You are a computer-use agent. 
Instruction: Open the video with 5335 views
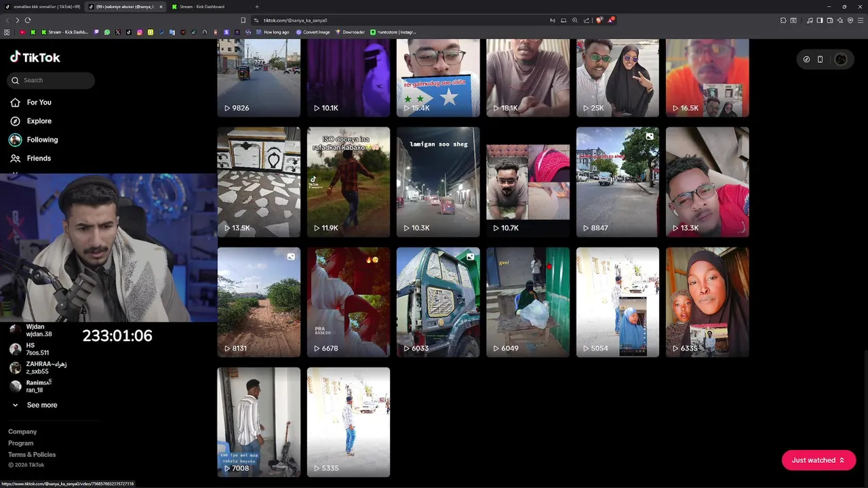[349, 422]
